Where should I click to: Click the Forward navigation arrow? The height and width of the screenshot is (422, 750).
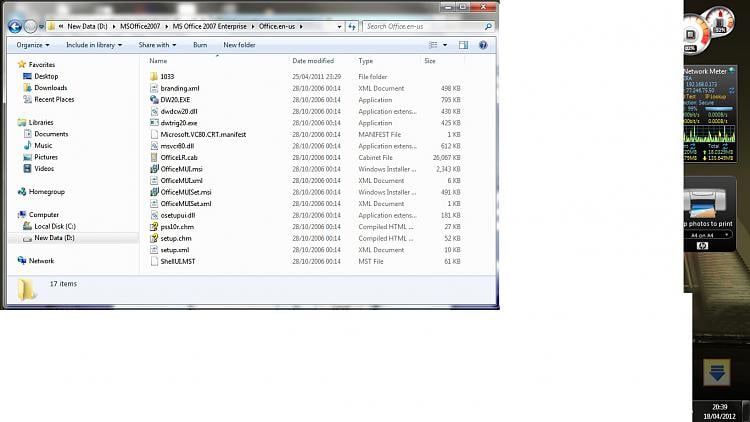(30, 26)
